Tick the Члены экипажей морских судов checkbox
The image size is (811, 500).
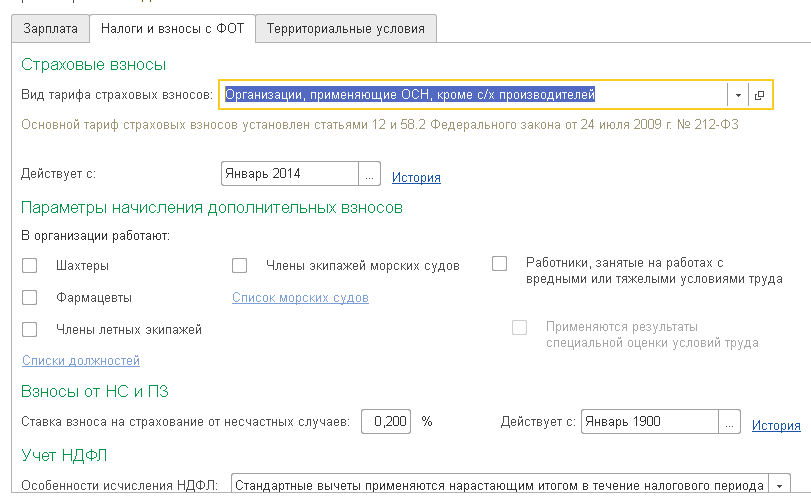[240, 266]
